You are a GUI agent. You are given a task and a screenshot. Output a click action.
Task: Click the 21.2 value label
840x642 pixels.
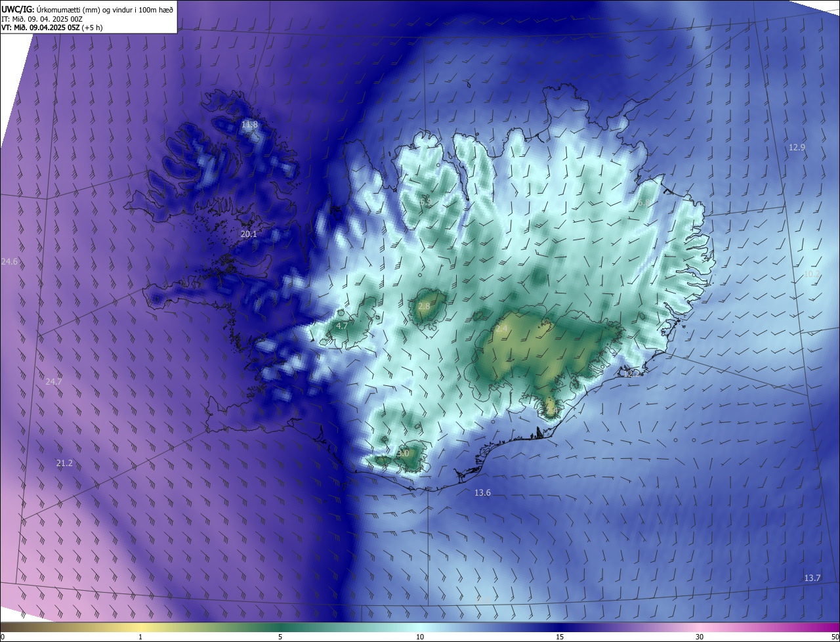(x=64, y=463)
